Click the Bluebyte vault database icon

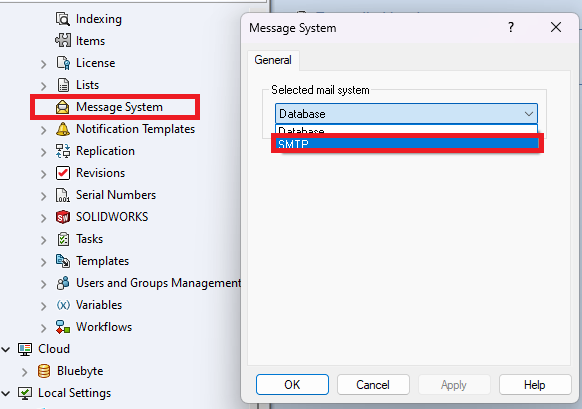coord(44,371)
